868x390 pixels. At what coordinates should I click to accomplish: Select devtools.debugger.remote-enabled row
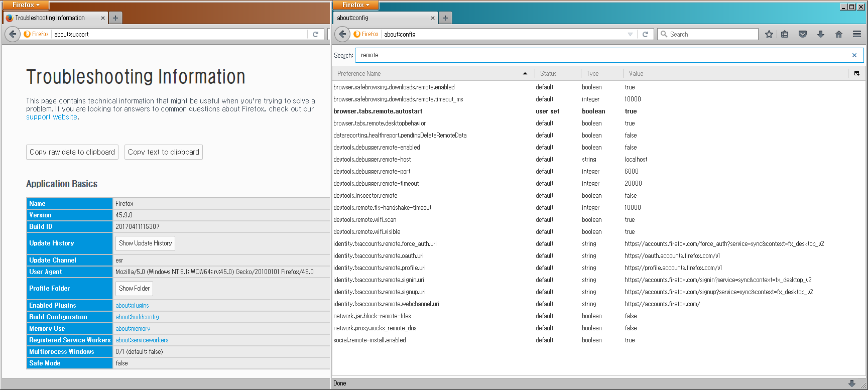pyautogui.click(x=599, y=148)
